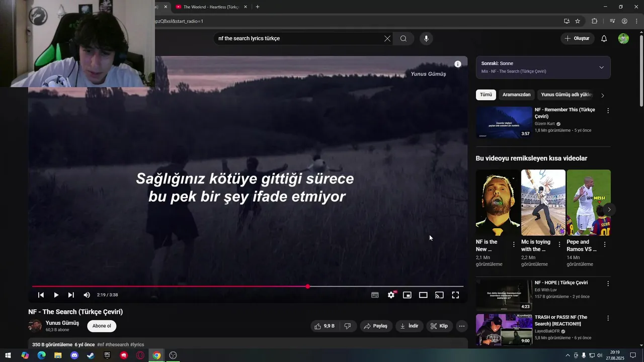Image resolution: width=644 pixels, height=362 pixels.
Task: Open Discord from the taskbar
Action: tap(74, 355)
